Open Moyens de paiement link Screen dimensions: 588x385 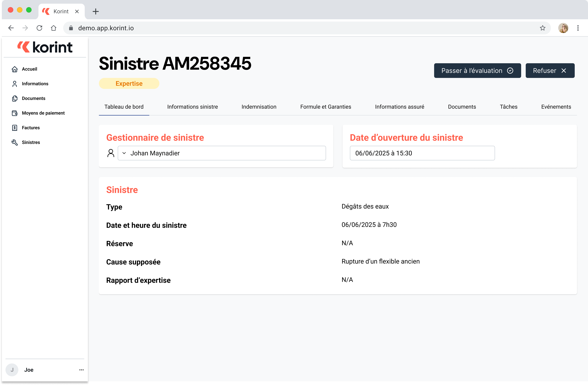[43, 113]
